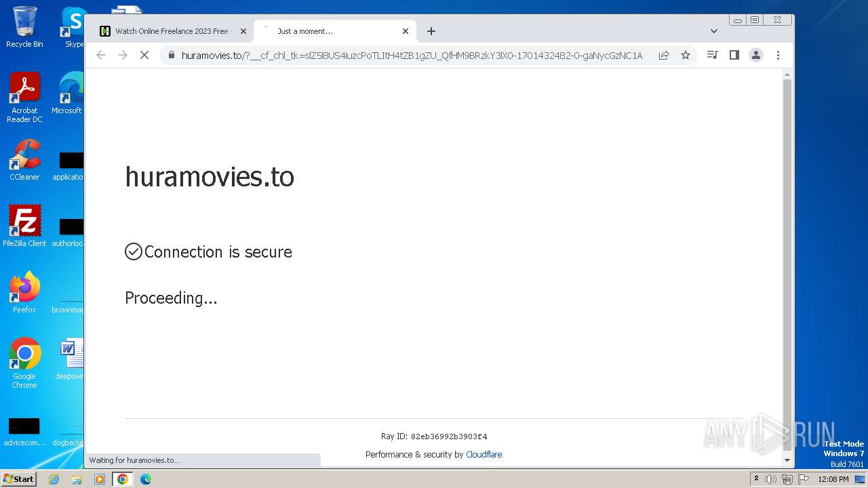The width and height of the screenshot is (868, 488).
Task: Open Action Center flag icon
Action: 804,479
